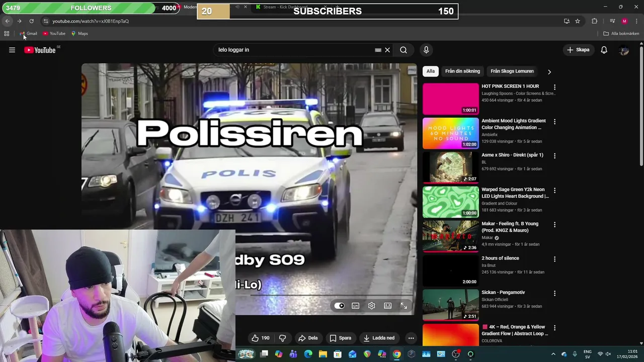Image resolution: width=644 pixels, height=362 pixels.
Task: Open more actions ellipsis under video
Action: tap(411, 338)
